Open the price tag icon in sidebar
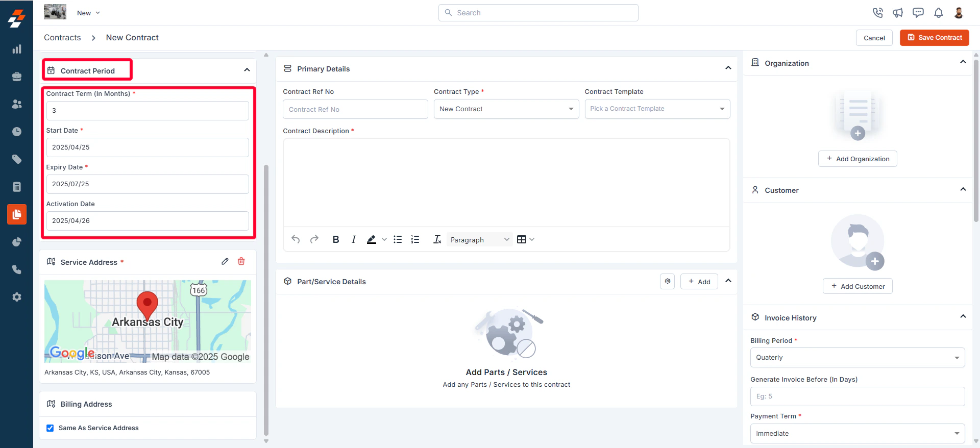The width and height of the screenshot is (980, 448). pos(17,159)
